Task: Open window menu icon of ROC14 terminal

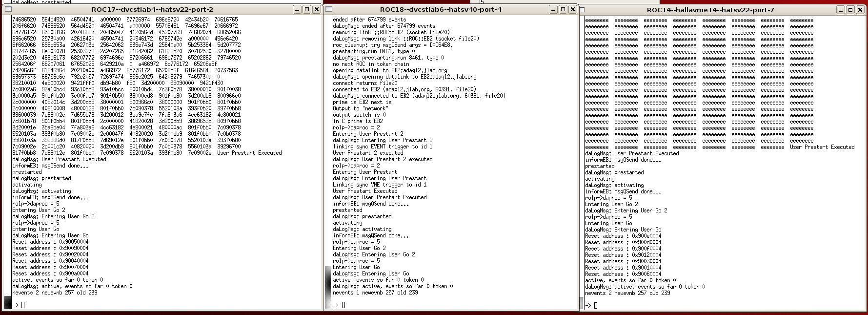Action: [582, 9]
